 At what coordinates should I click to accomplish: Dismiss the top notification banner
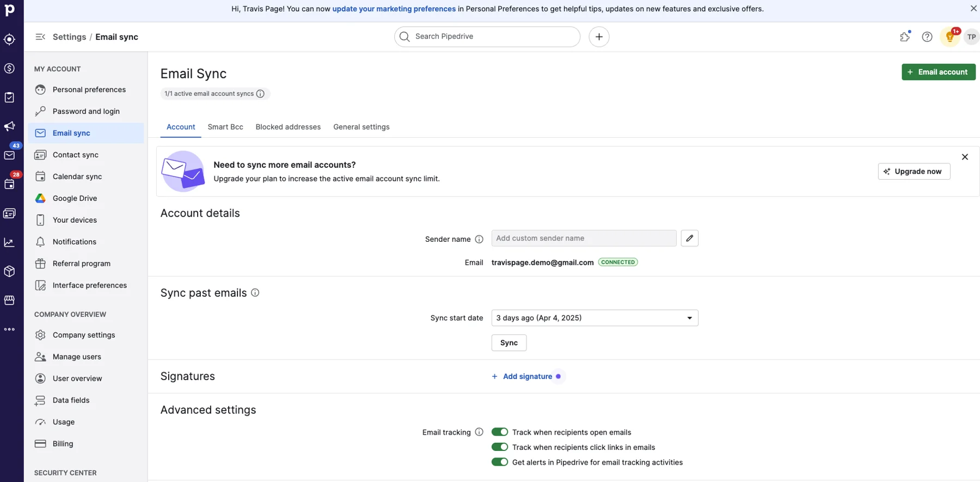[x=973, y=8]
